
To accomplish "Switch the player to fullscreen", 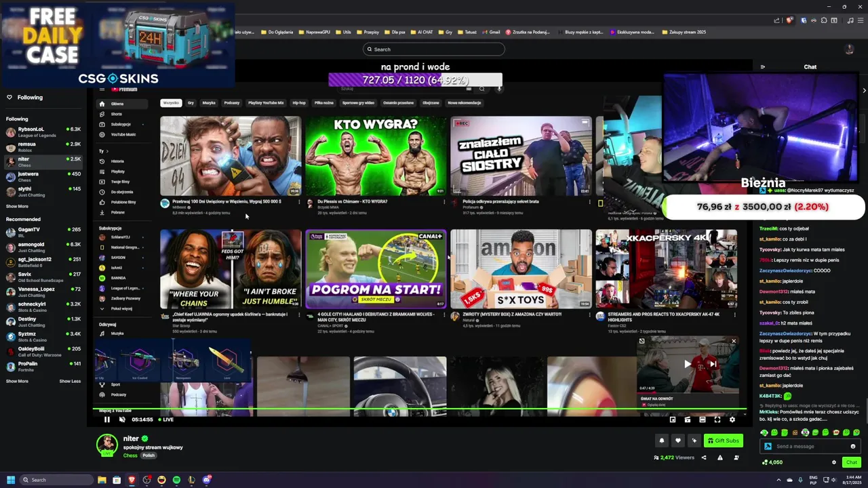I will point(717,420).
